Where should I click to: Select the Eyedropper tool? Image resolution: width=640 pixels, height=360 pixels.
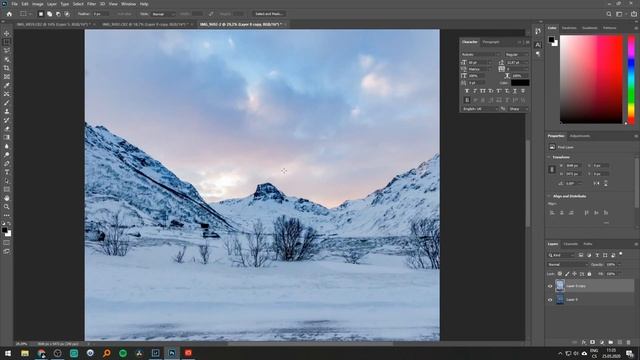coord(7,85)
